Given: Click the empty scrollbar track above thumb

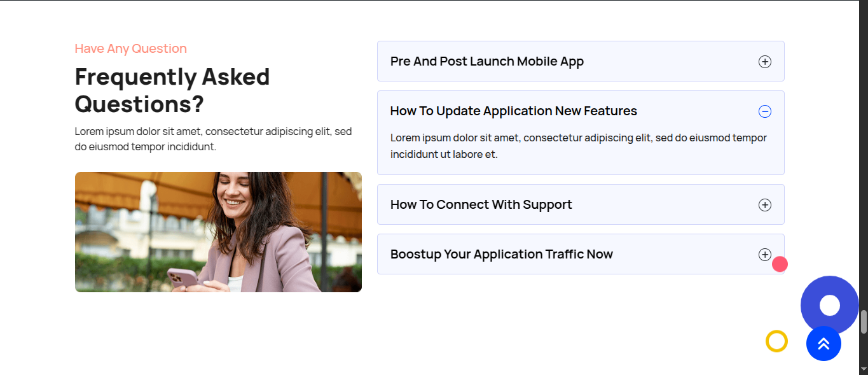Looking at the screenshot, I should 864,159.
